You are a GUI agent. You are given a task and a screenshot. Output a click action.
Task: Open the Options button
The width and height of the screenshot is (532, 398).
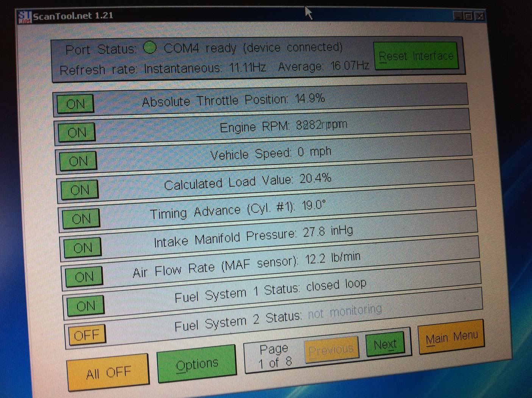click(197, 364)
